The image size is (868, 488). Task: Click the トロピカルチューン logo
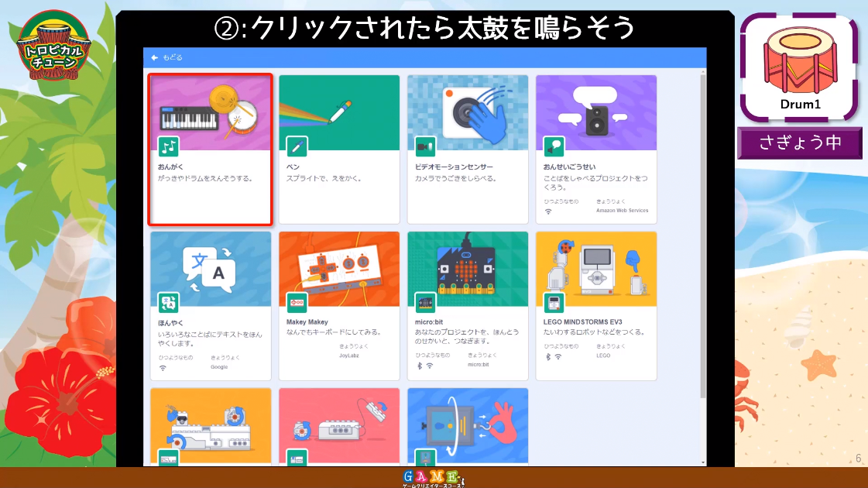(53, 46)
